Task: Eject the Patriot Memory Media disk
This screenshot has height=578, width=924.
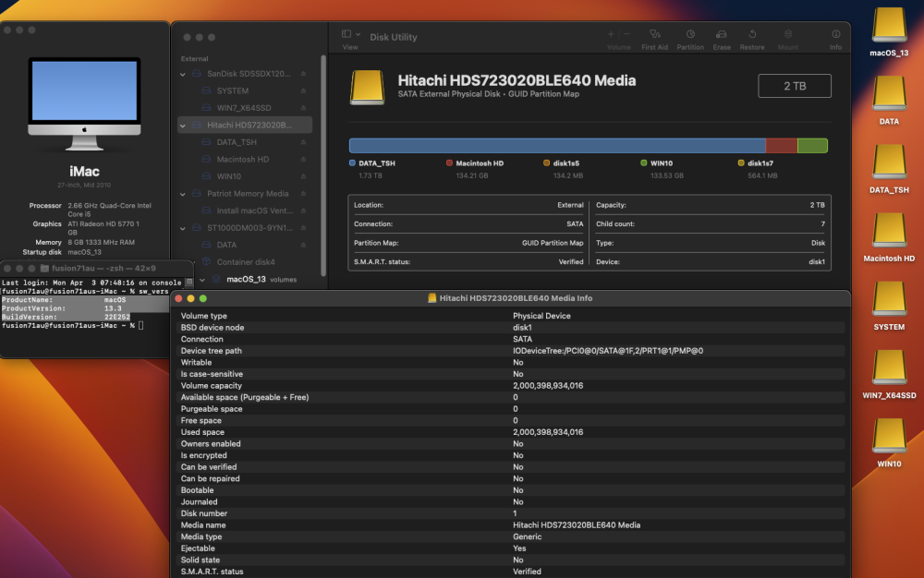Action: (x=303, y=193)
